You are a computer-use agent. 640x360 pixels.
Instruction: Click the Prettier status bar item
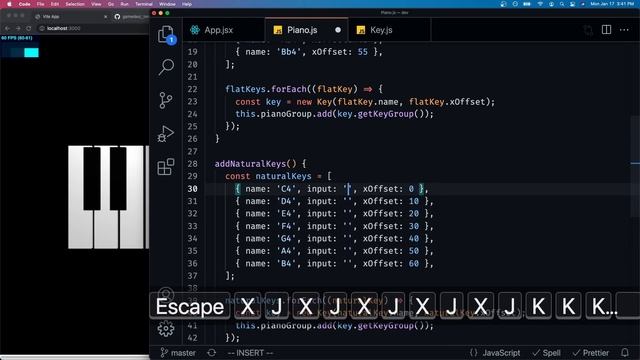(590, 353)
